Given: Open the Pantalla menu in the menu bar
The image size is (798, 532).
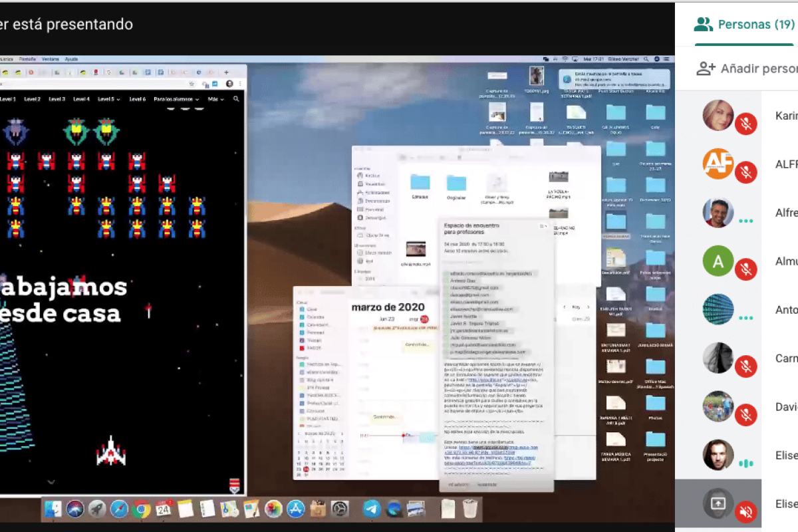Looking at the screenshot, I should [x=29, y=59].
